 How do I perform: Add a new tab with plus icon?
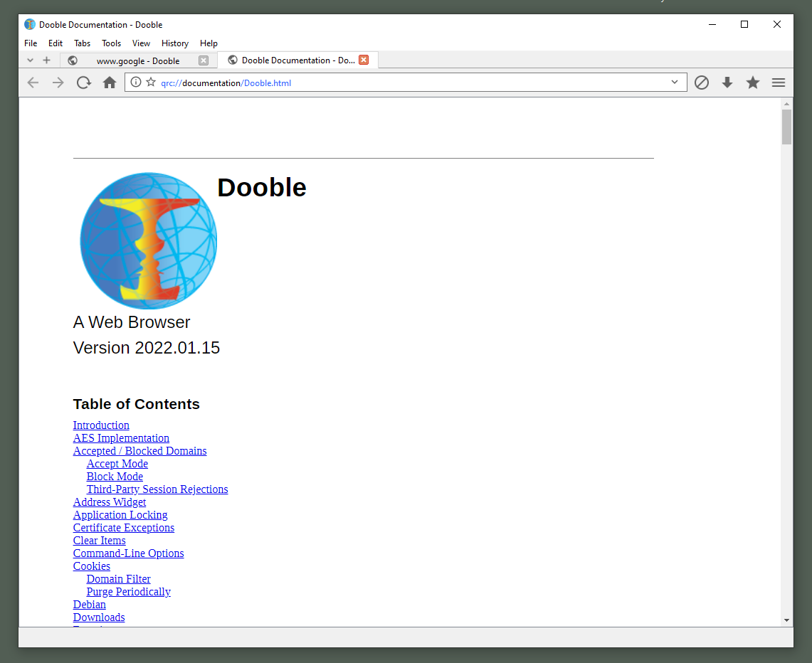coord(46,60)
